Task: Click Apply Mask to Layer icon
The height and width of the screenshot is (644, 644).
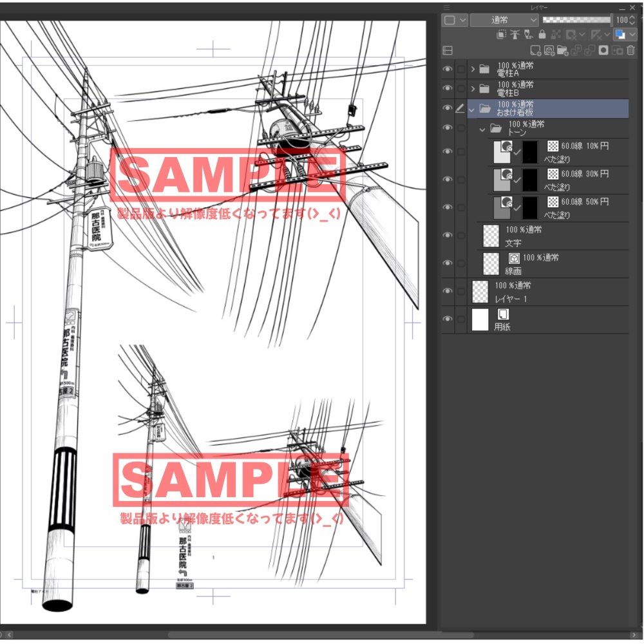Action: click(x=618, y=50)
